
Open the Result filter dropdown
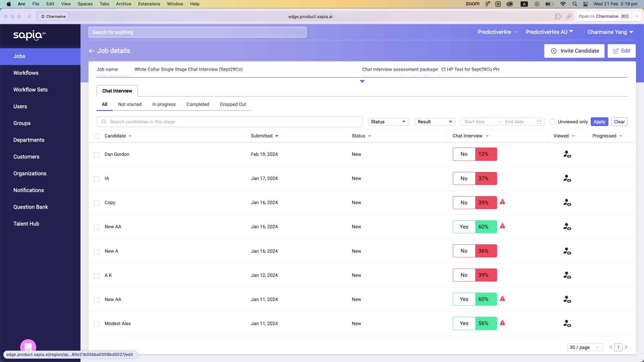[x=435, y=122]
